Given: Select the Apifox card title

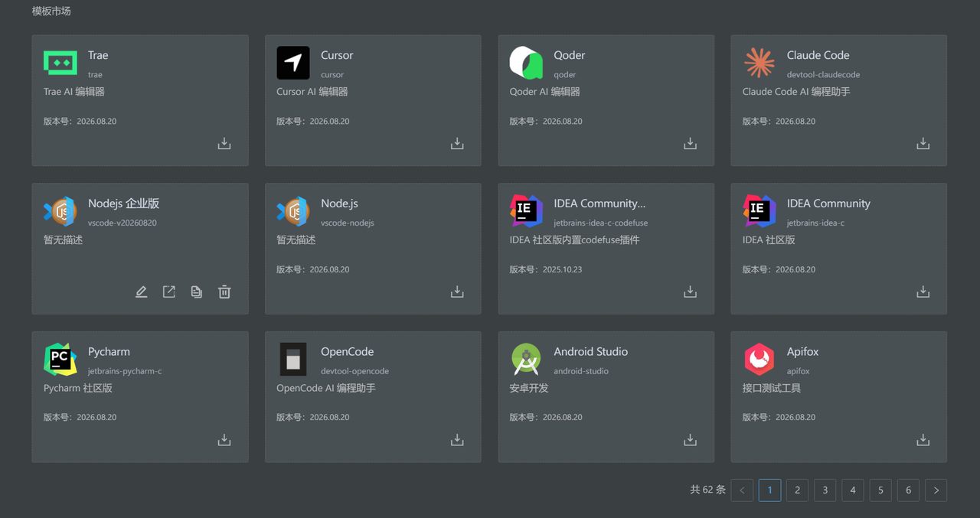Looking at the screenshot, I should point(803,352).
